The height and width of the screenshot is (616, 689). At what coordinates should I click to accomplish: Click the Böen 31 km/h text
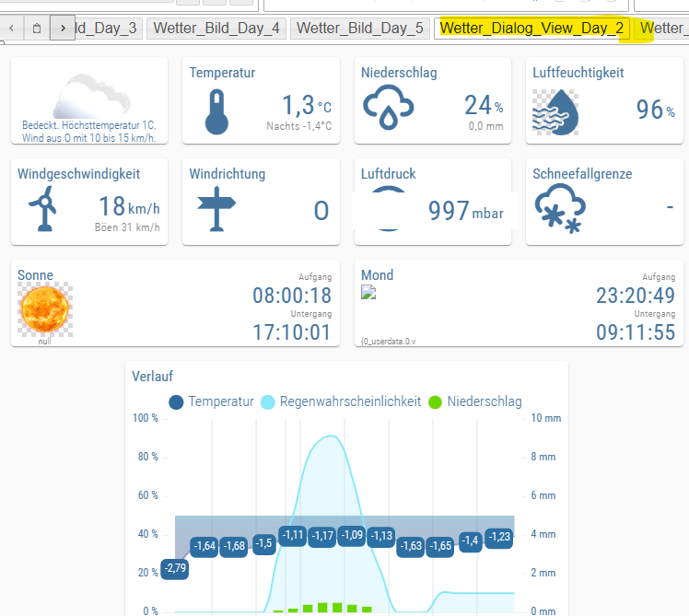127,227
